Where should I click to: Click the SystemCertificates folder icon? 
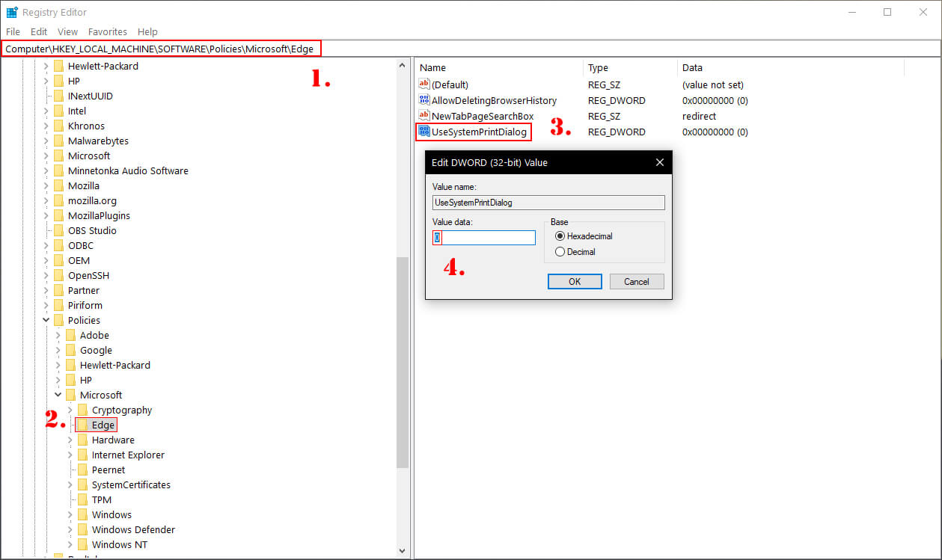[x=82, y=484]
